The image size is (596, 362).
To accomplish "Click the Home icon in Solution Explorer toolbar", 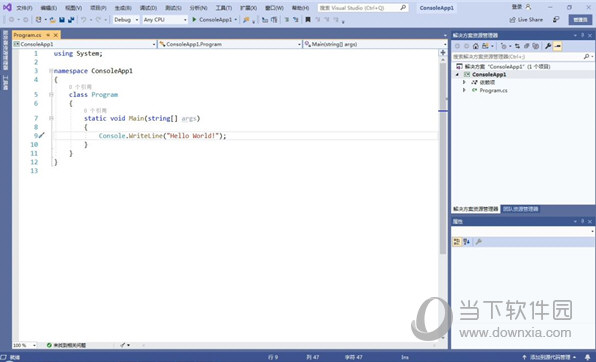I will pos(476,46).
